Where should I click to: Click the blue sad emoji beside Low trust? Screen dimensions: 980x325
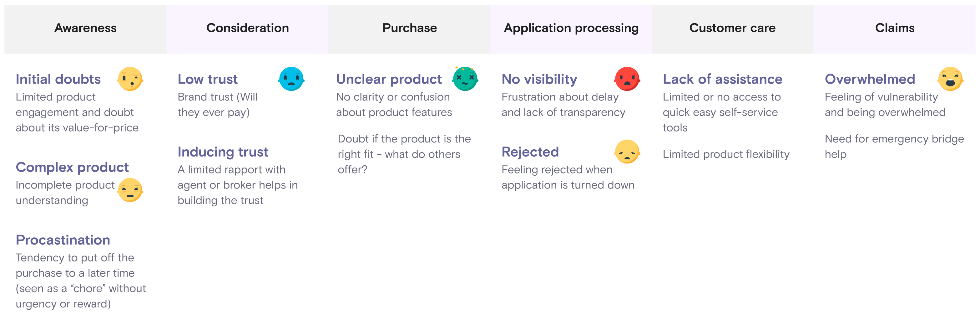coord(291,79)
